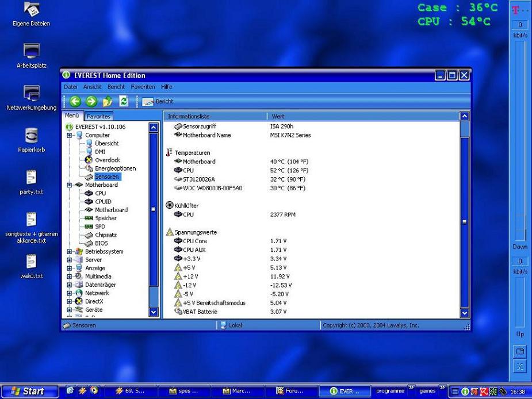The width and height of the screenshot is (532, 399).
Task: Click the tree panel scroll up arrow
Action: 154,128
